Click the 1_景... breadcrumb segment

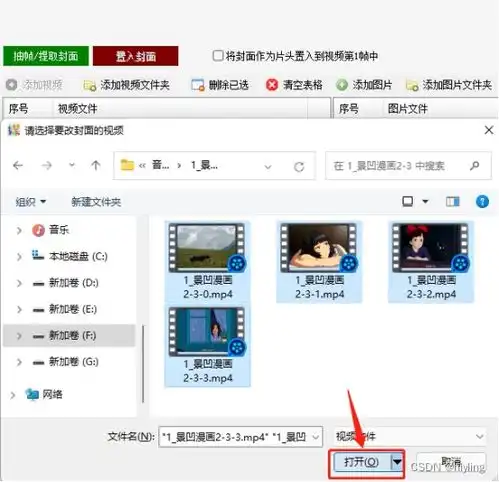coord(204,165)
